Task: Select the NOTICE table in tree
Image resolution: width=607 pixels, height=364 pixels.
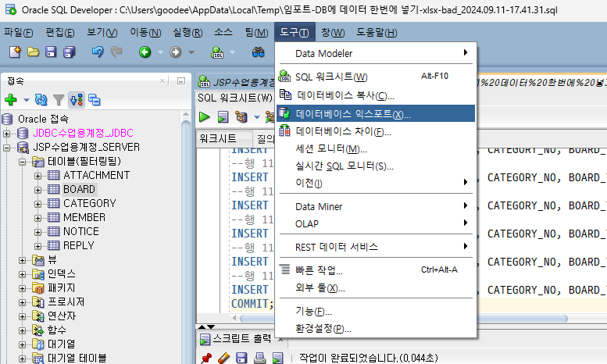Action: point(81,231)
